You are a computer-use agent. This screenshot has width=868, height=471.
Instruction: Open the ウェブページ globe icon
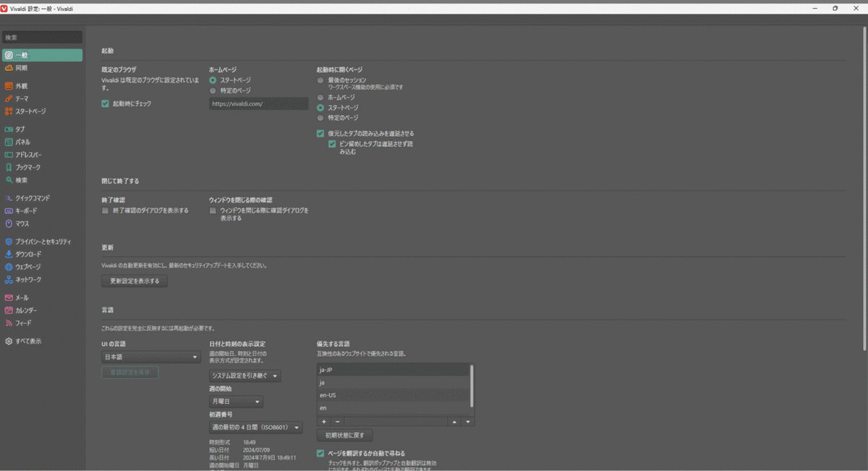point(9,267)
